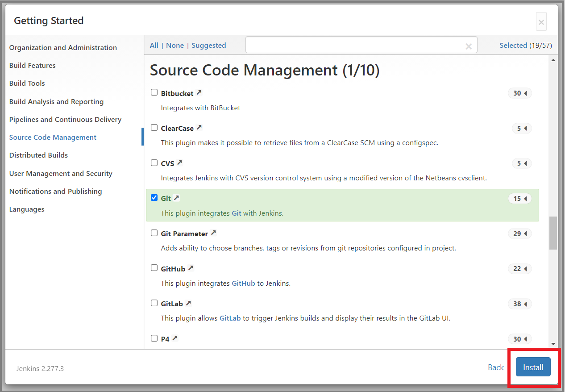
Task: Select the Languages category
Action: click(x=27, y=209)
